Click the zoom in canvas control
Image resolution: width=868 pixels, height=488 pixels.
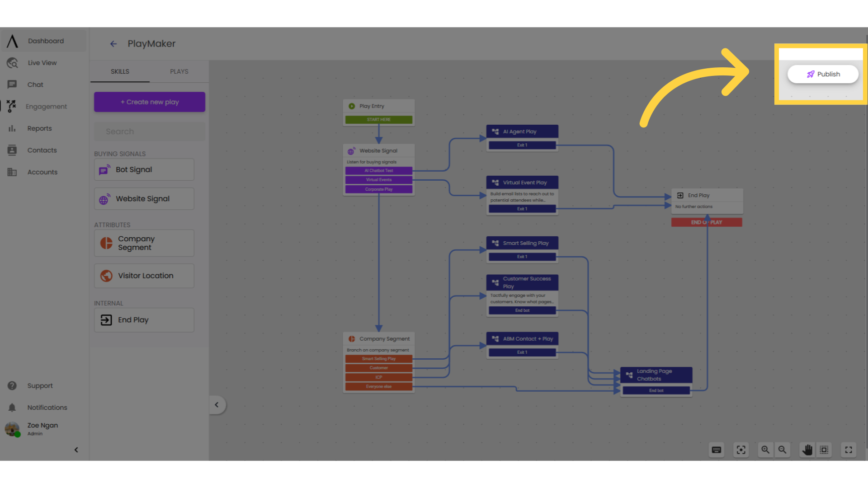(765, 449)
